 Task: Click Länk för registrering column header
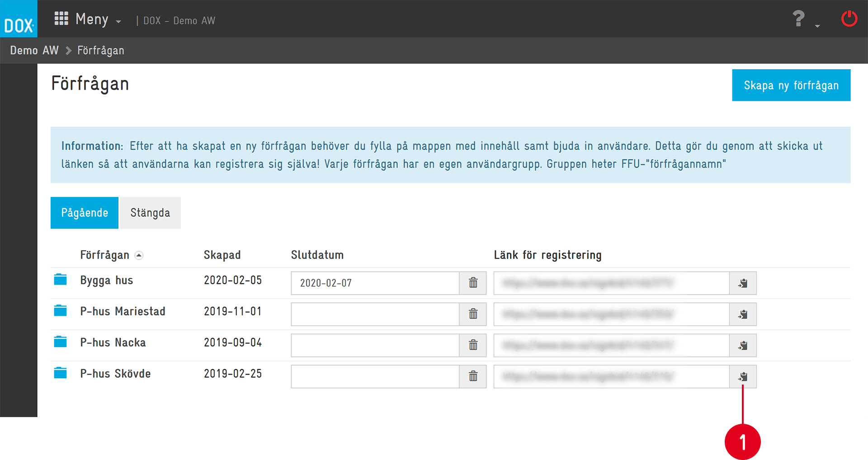pyautogui.click(x=547, y=255)
